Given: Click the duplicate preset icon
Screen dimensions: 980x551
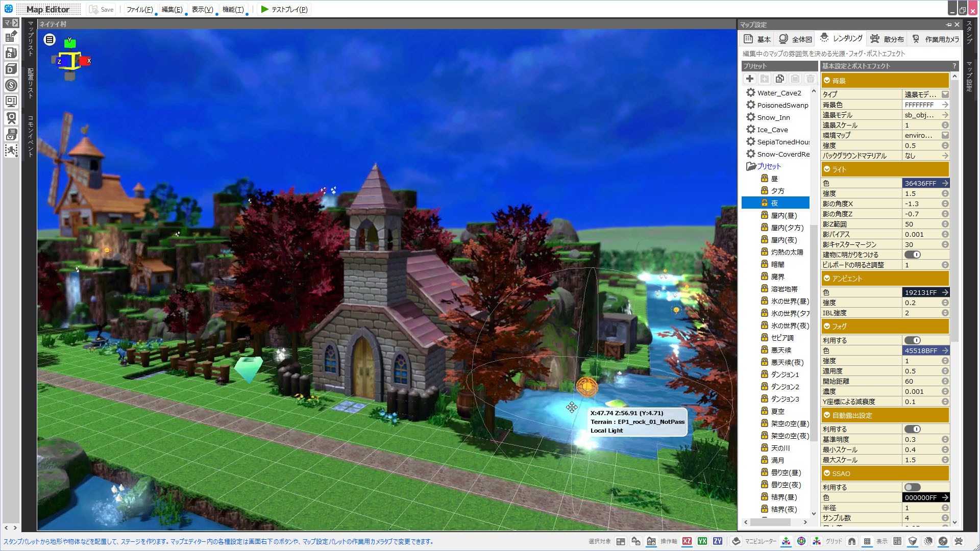Looking at the screenshot, I should point(779,79).
